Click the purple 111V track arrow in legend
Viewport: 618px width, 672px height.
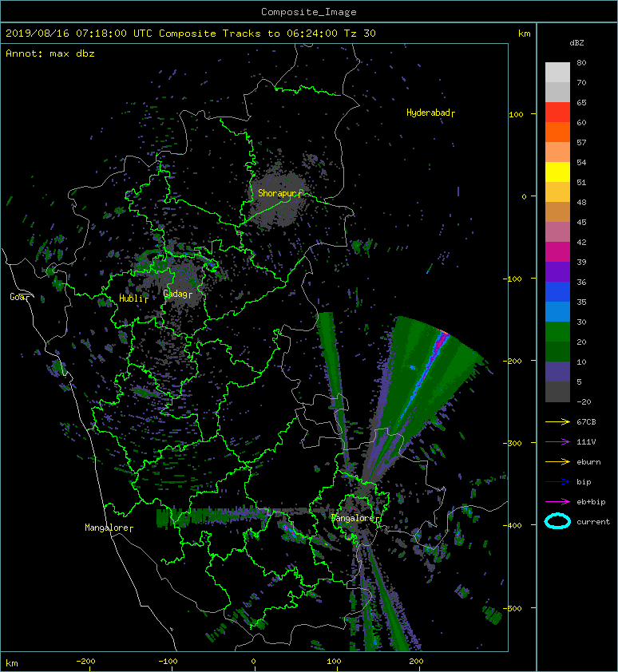pos(557,442)
